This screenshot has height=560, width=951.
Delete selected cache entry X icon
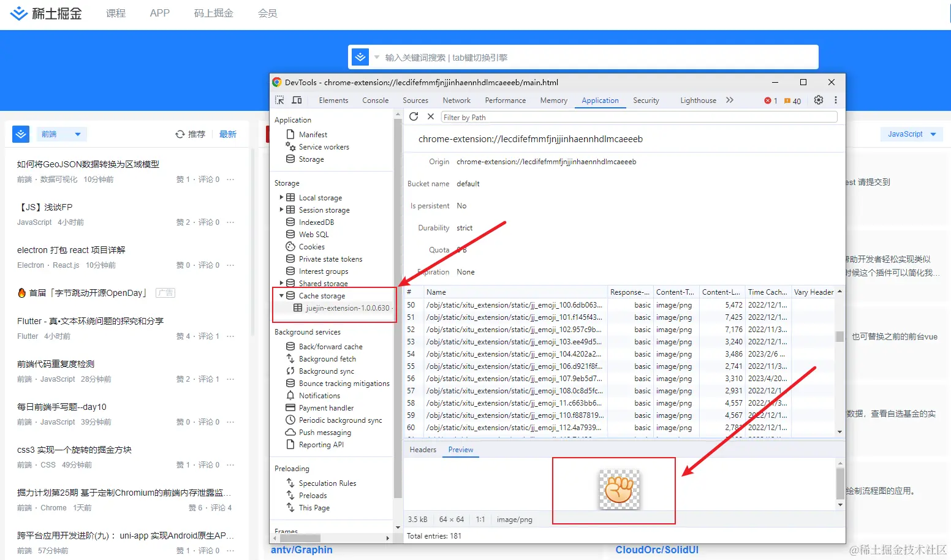tap(431, 117)
